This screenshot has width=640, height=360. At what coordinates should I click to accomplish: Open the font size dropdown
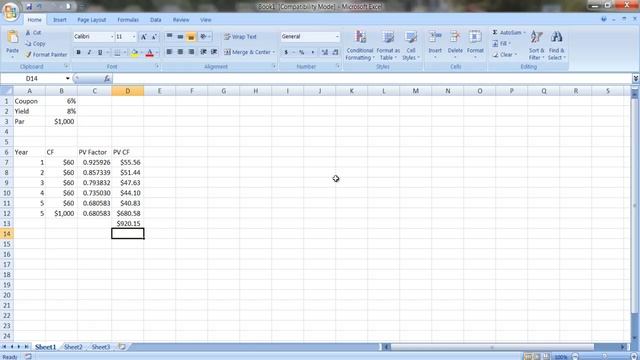tap(134, 37)
